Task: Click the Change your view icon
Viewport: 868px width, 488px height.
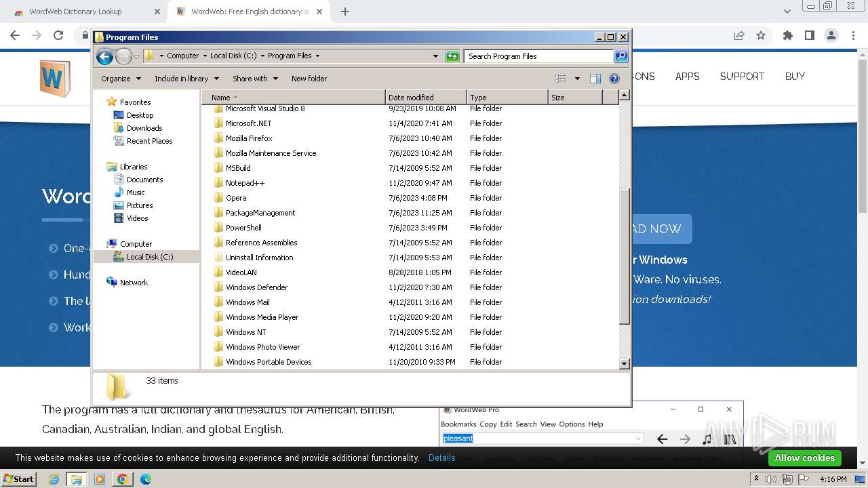Action: [561, 79]
